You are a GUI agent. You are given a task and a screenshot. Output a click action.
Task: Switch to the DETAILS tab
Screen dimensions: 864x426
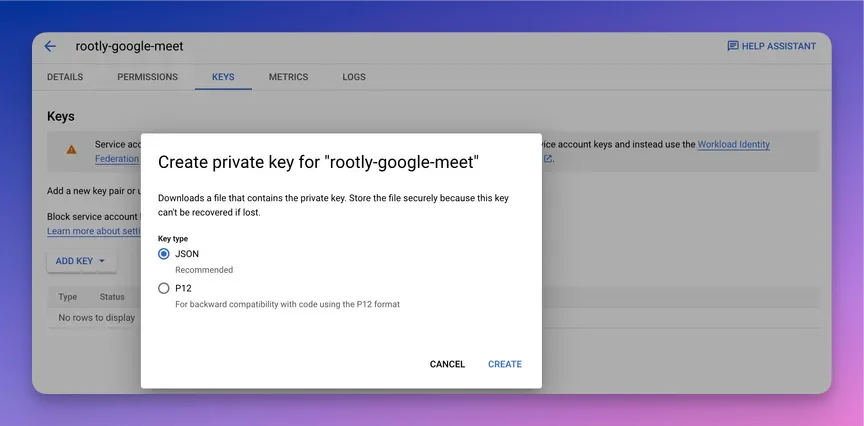[x=65, y=77]
